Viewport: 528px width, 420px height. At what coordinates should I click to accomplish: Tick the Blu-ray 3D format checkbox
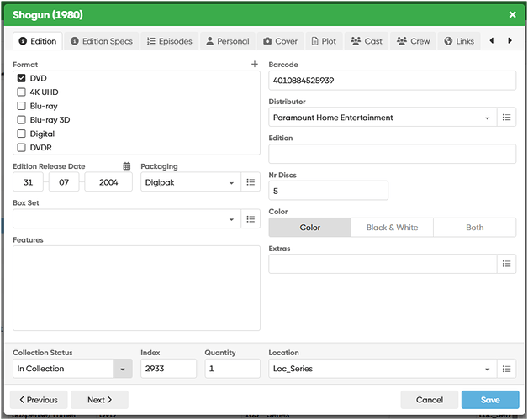click(22, 120)
